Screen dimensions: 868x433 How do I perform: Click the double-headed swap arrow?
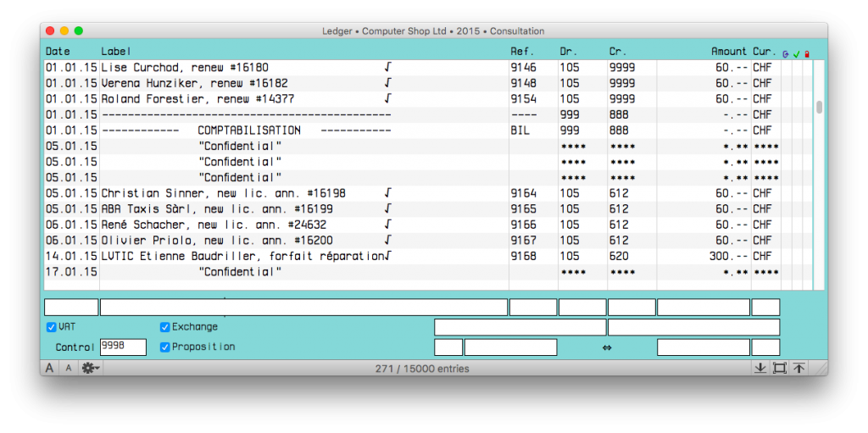coord(607,348)
